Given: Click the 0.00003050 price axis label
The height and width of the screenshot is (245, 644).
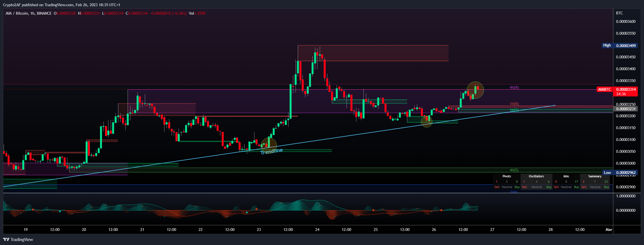Looking at the screenshot, I should pos(626,151).
